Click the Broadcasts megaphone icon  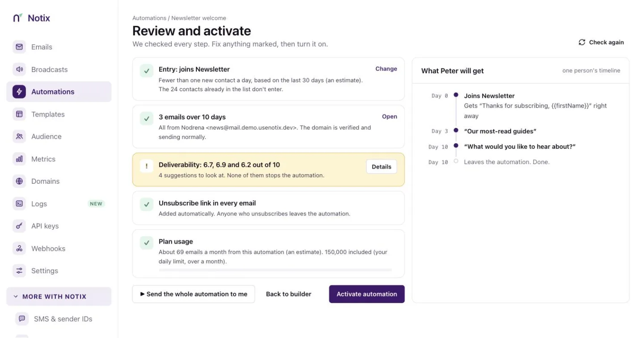tap(19, 69)
